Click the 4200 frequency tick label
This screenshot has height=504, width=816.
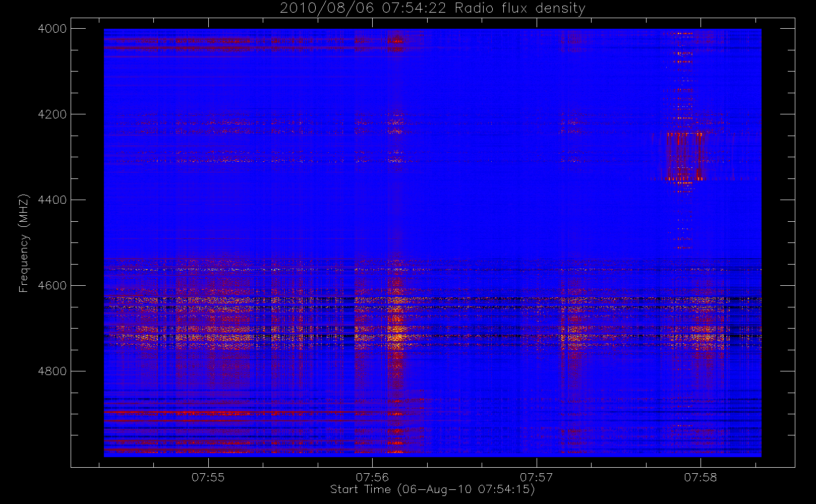pyautogui.click(x=52, y=114)
